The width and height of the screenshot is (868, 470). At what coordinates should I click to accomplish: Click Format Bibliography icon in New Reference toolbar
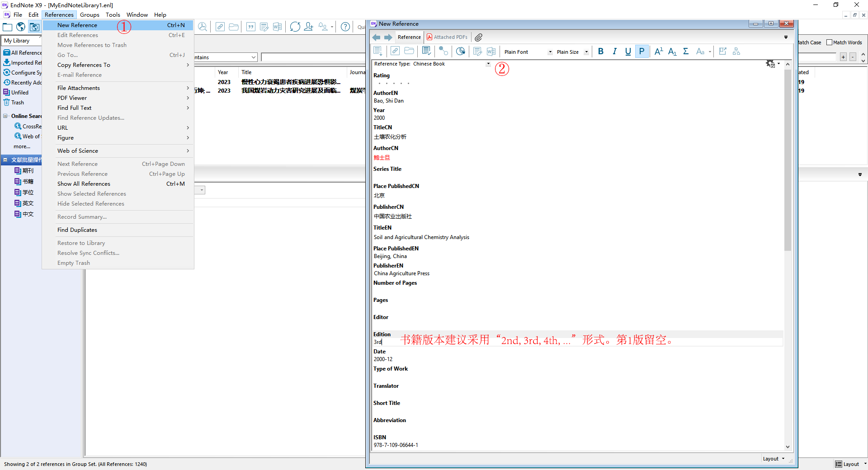pyautogui.click(x=477, y=51)
